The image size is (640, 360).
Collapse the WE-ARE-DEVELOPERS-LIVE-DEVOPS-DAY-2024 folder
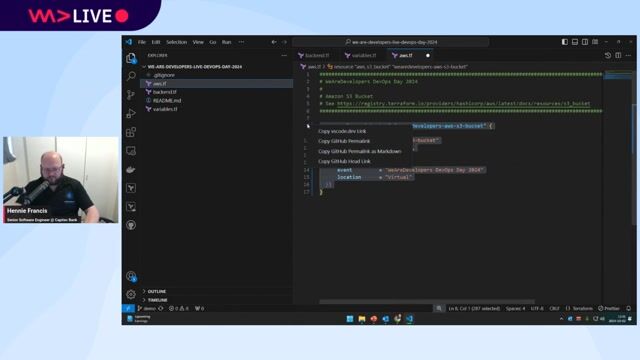point(194,67)
